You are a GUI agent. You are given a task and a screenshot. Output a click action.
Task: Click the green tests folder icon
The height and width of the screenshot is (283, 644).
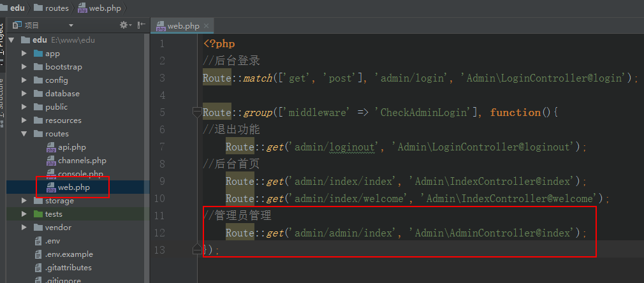37,214
